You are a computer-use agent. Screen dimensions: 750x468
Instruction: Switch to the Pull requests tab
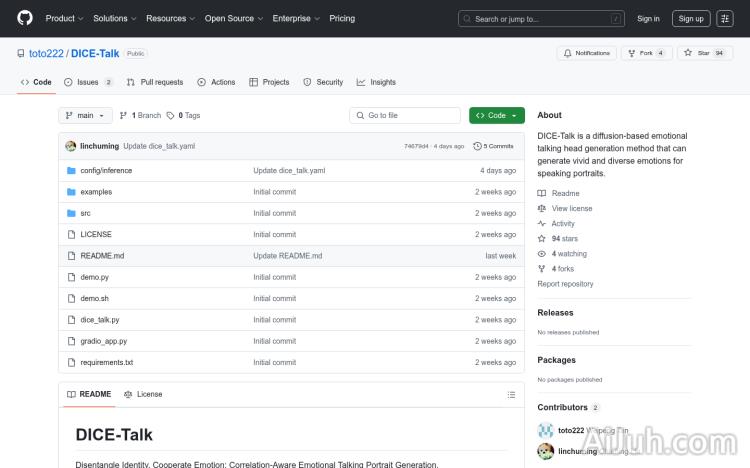155,82
